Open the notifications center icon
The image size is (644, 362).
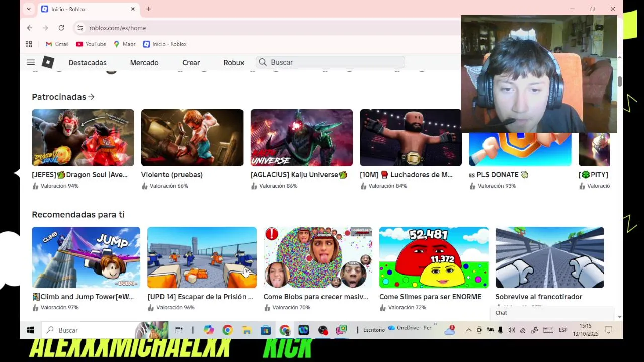tap(608, 330)
